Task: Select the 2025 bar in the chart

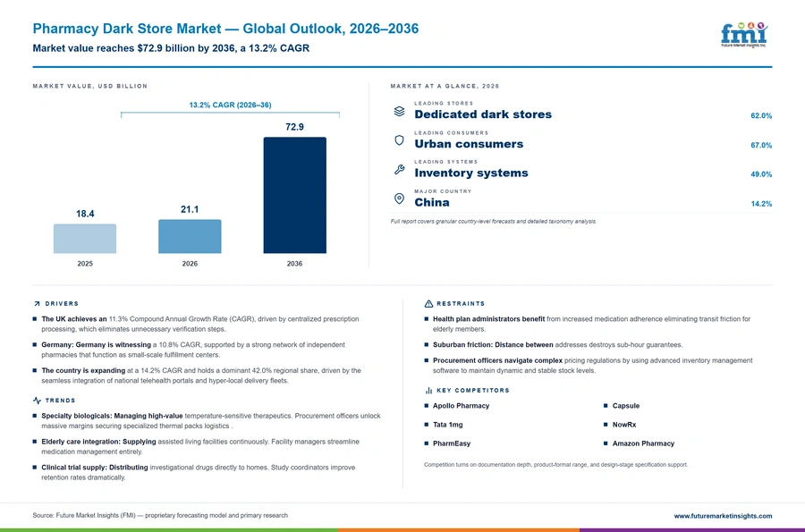Action: [x=85, y=239]
